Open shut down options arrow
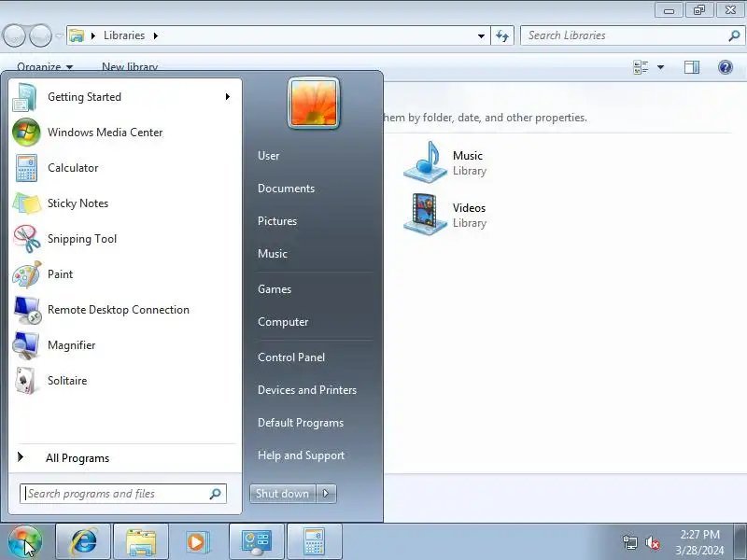The image size is (747, 560). tap(326, 494)
